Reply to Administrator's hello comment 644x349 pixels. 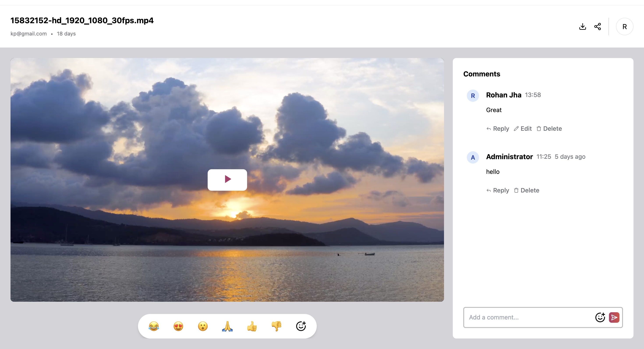[498, 190]
